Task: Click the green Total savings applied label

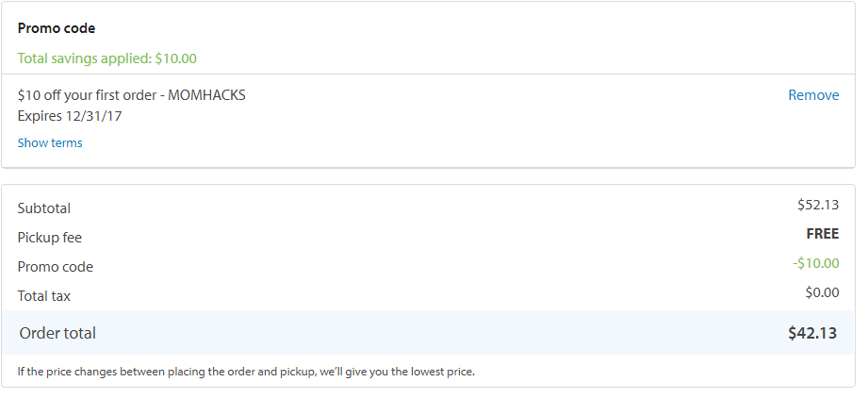Action: (x=85, y=58)
